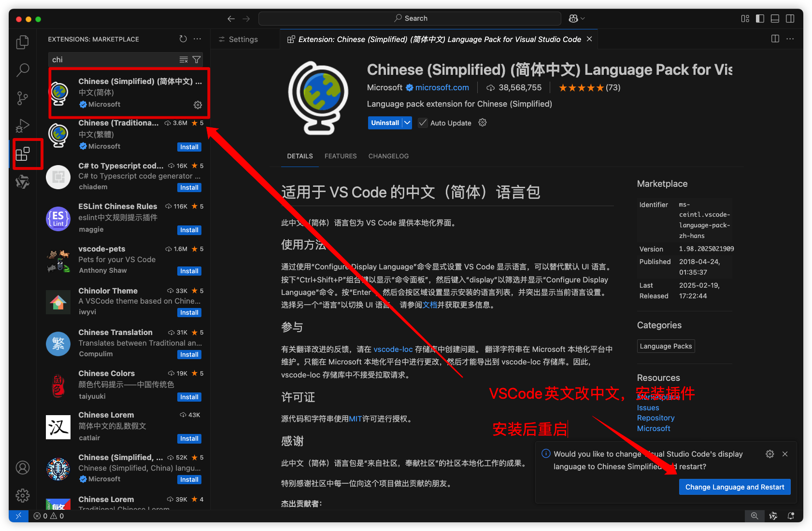Open the Search view in activity bar
The image size is (812, 531).
pos(22,70)
